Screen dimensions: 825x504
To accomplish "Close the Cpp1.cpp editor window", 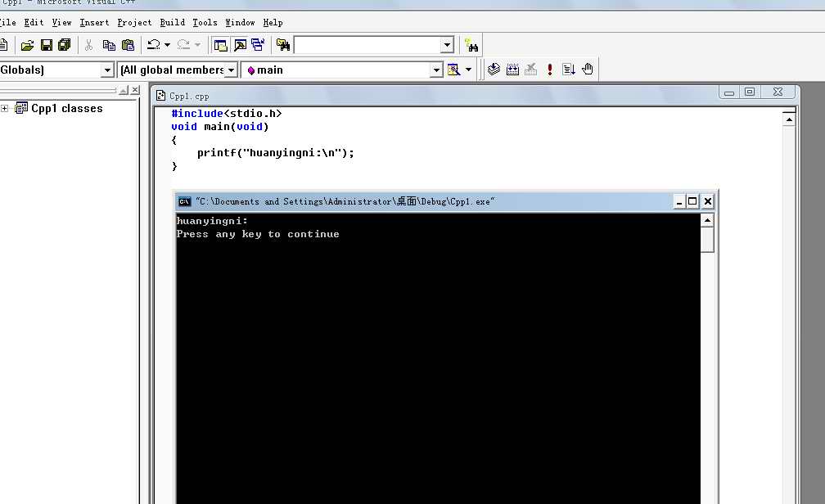I will click(778, 92).
